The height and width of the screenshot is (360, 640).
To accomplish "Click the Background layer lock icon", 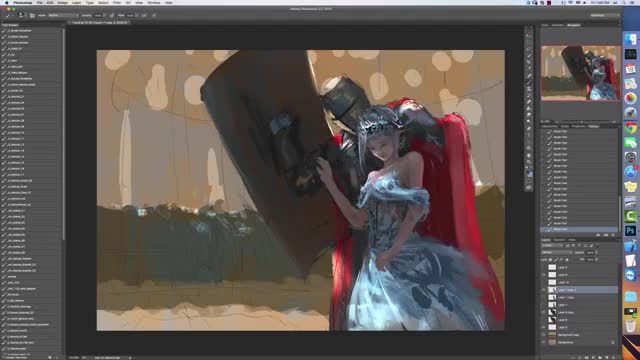I will click(613, 342).
